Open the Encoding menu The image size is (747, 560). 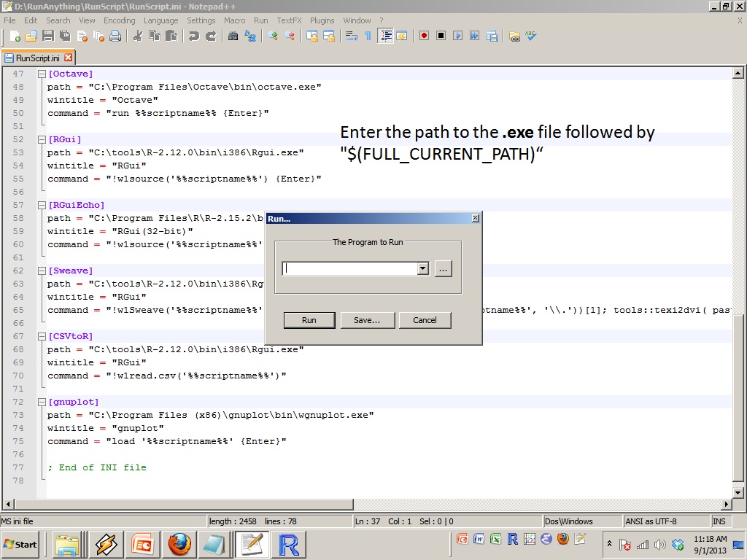point(120,20)
